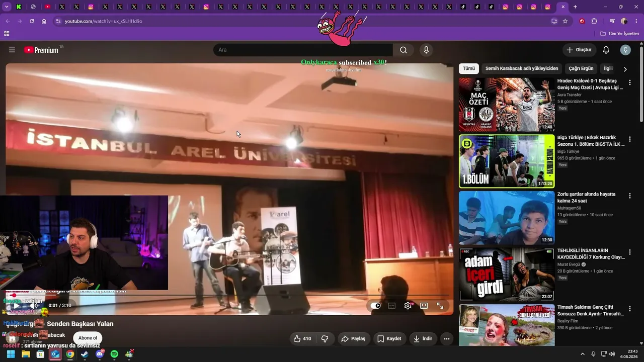
Task: Switch to the Kick browser tab
Action: tap(19, 7)
